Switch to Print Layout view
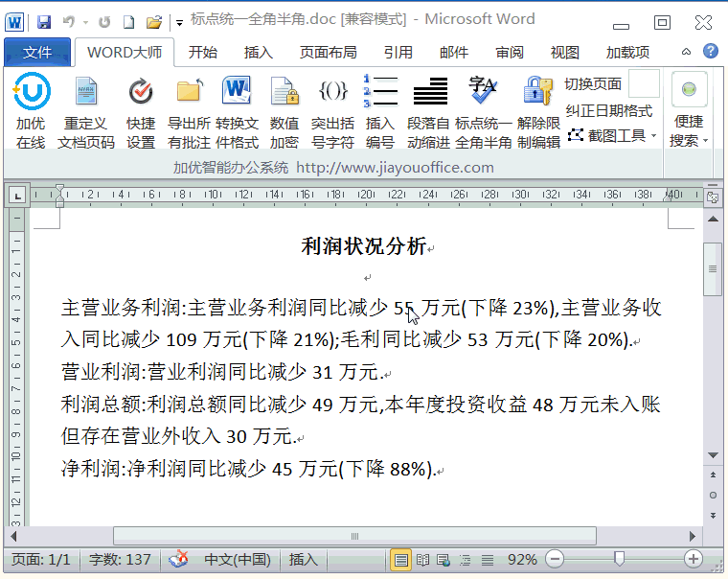The height and width of the screenshot is (579, 728). [x=400, y=560]
